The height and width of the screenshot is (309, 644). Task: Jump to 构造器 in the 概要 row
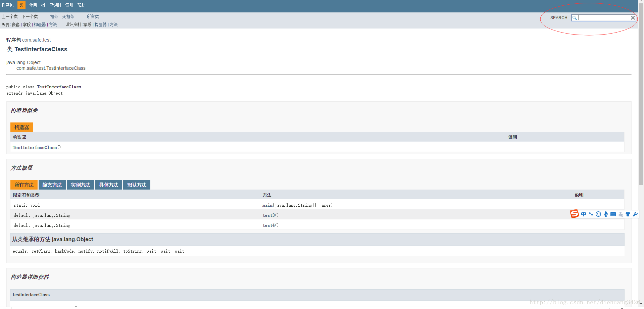click(x=40, y=24)
